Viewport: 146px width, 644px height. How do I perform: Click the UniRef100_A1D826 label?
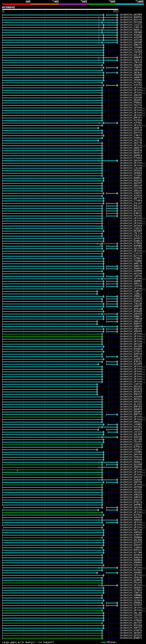131,35
